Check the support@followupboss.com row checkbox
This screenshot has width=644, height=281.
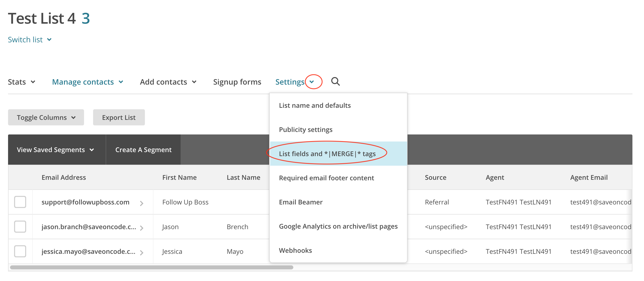pyautogui.click(x=20, y=202)
